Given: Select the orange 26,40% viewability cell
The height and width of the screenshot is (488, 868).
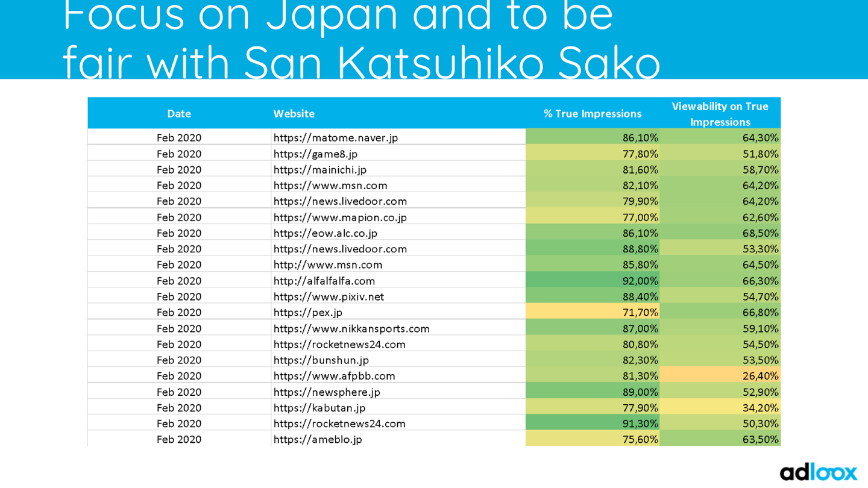Looking at the screenshot, I should (x=720, y=376).
